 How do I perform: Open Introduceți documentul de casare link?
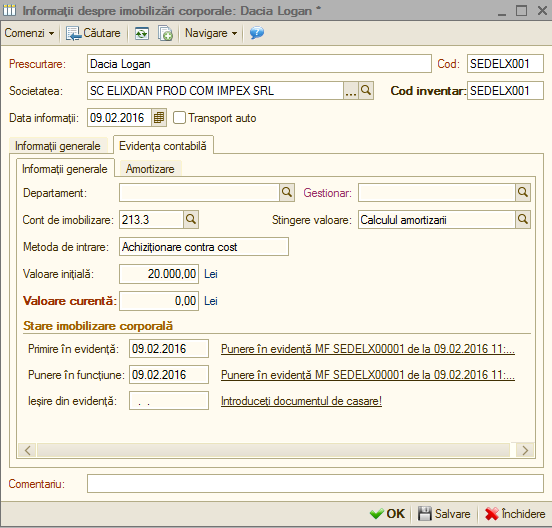(x=301, y=401)
